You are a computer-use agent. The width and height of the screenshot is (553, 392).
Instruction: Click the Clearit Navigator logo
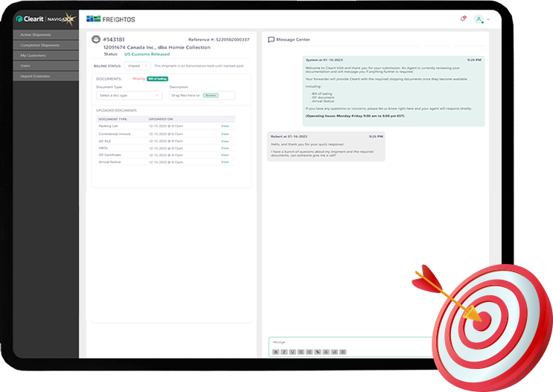[45, 19]
